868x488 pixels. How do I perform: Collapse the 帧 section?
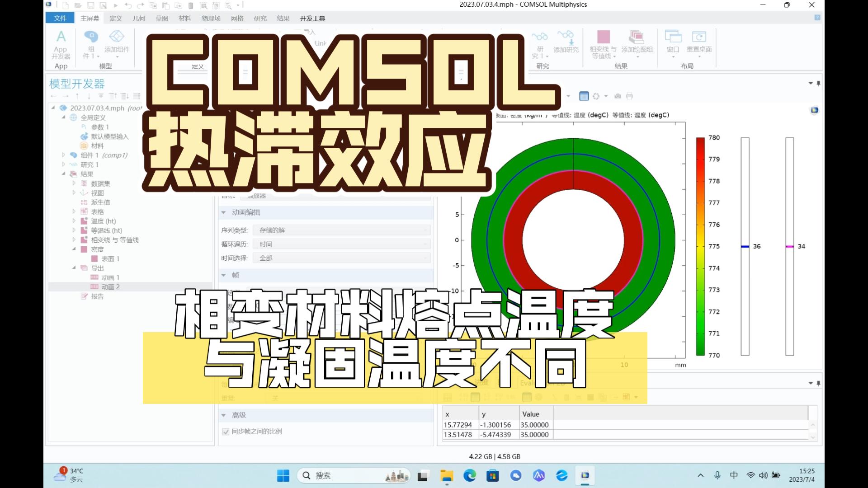(223, 275)
